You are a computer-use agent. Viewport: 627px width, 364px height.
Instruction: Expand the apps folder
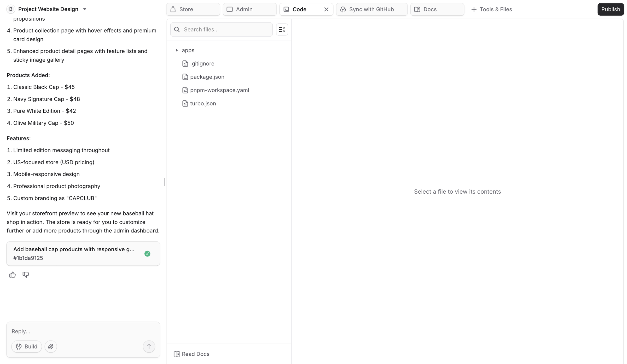tap(177, 50)
